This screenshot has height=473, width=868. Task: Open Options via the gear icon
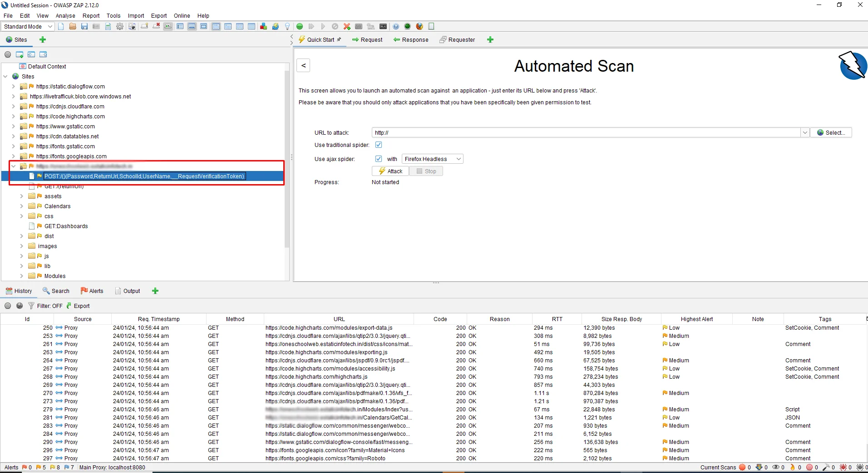[x=120, y=26]
